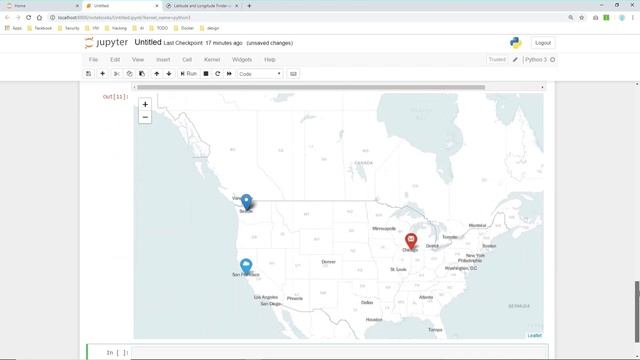Open the File menu
The width and height of the screenshot is (640, 360).
(x=93, y=60)
